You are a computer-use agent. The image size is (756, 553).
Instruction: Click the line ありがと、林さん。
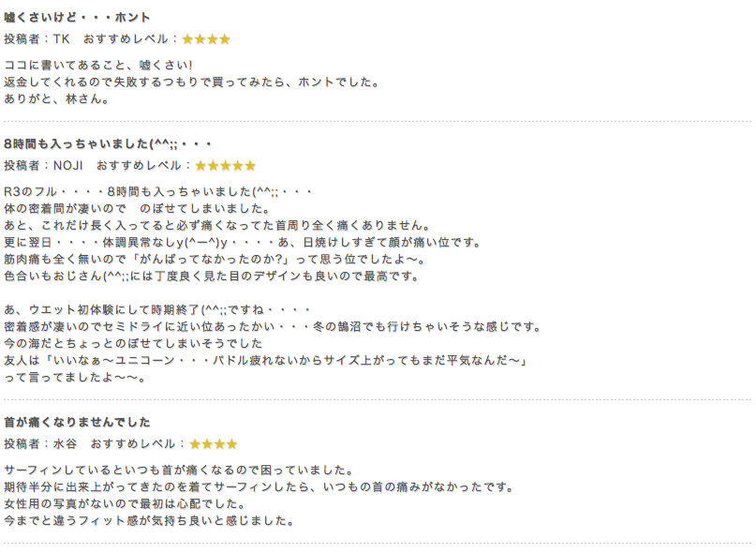coord(57,99)
